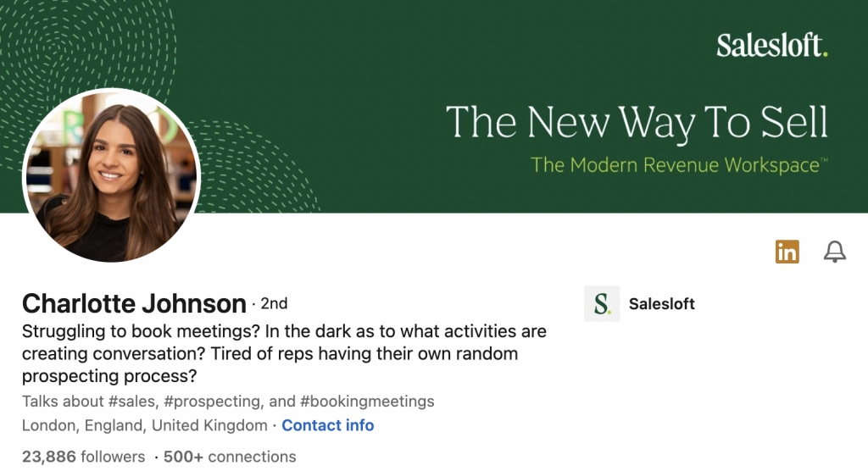Click the 2nd degree connection badge

pos(274,303)
